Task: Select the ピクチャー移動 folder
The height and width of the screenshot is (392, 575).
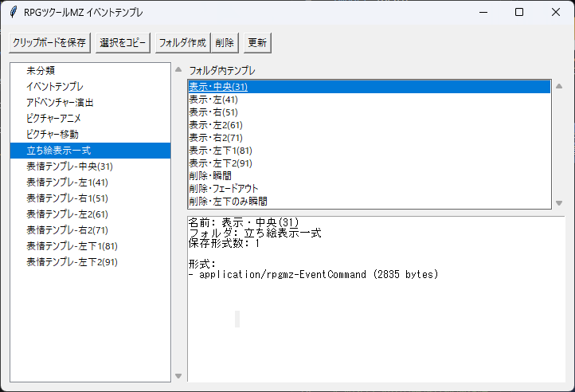Action: click(x=90, y=135)
